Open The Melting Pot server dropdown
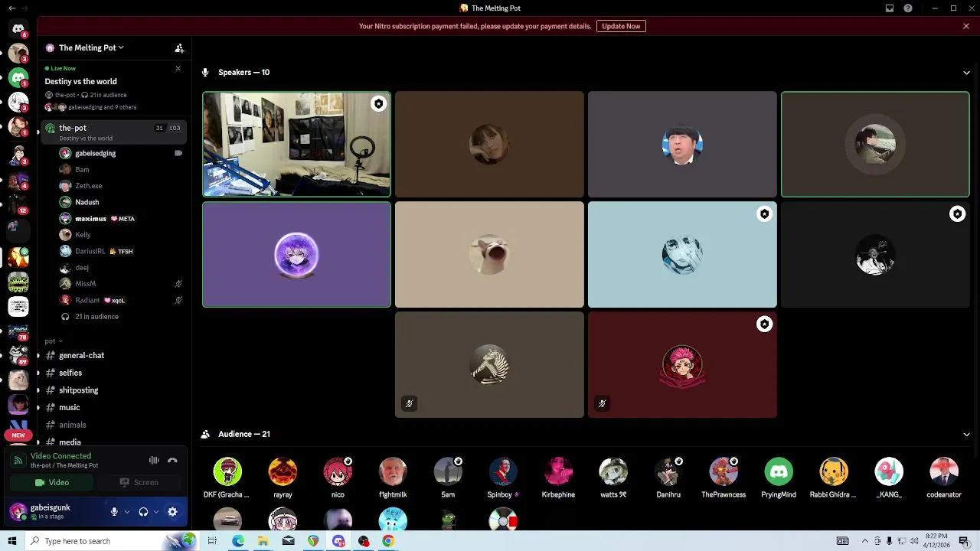 click(88, 47)
